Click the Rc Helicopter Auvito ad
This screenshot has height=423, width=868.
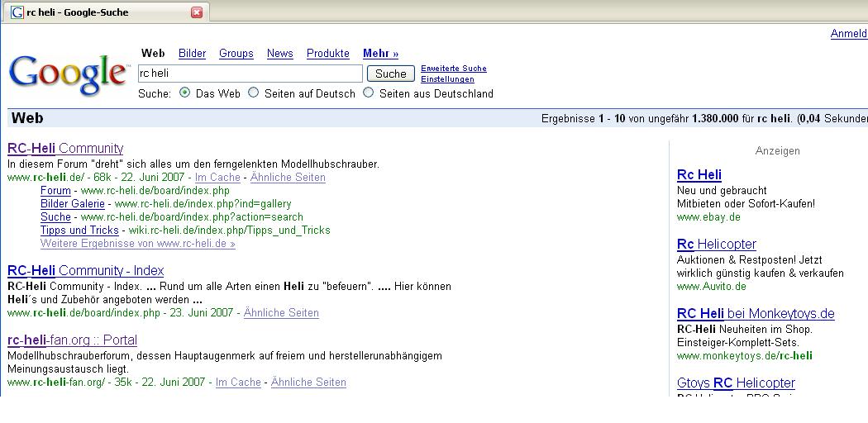pos(716,245)
